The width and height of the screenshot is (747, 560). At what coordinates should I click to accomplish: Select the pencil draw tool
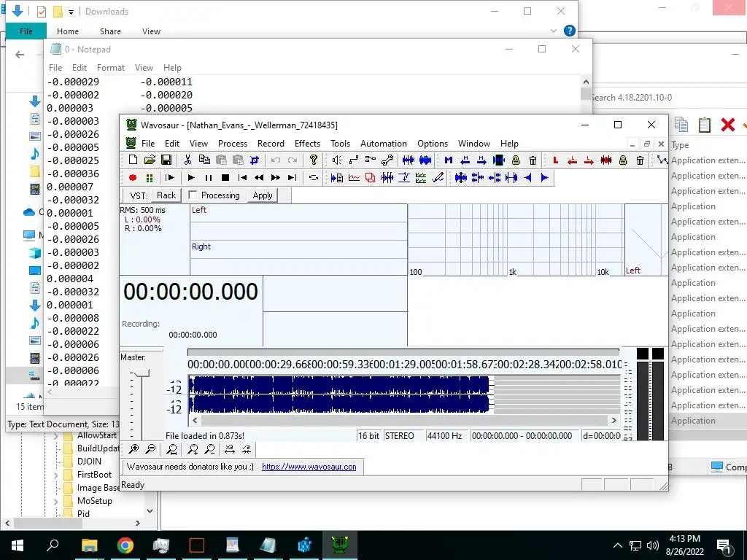pos(438,178)
